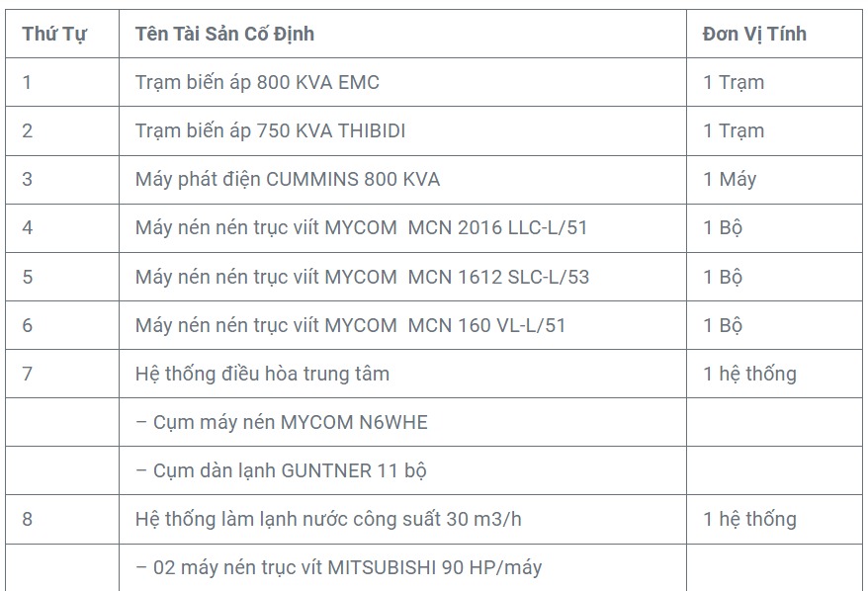Image resolution: width=868 pixels, height=591 pixels.
Task: Click 'Máy phát điện CUMMINS 800 KVA' cell
Action: pos(288,179)
